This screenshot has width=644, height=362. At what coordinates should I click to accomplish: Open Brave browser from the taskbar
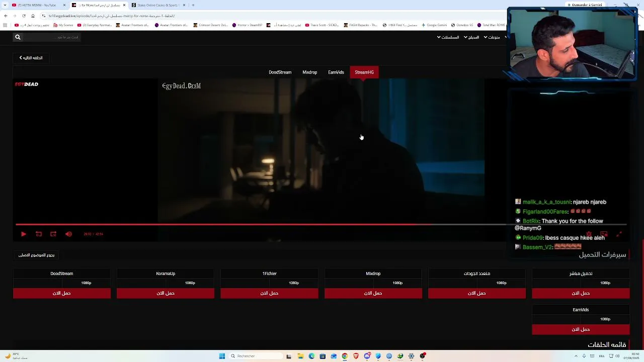356,356
